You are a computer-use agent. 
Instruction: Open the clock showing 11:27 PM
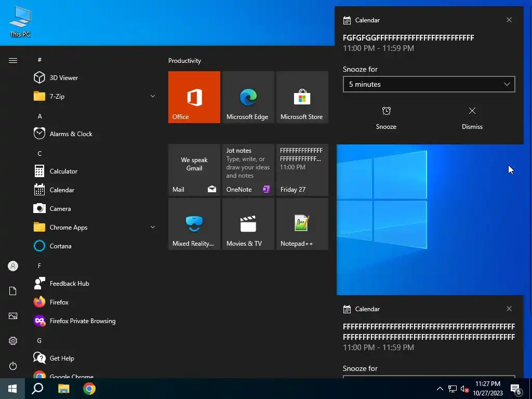[488, 389]
